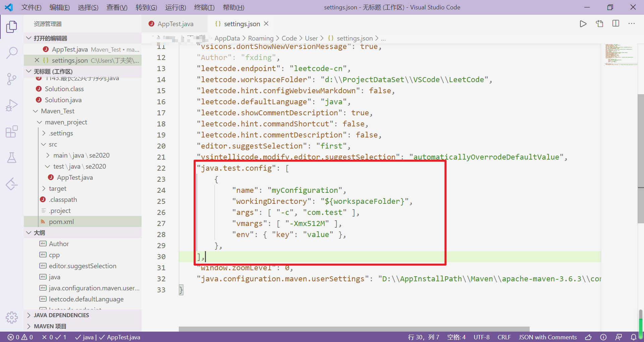Open Solution.java in the explorer

coord(63,100)
